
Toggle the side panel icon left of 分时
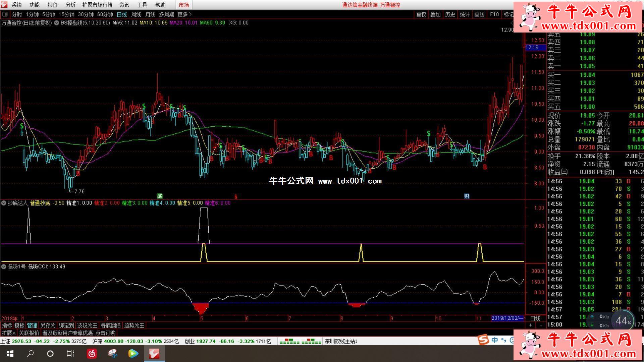5,14
